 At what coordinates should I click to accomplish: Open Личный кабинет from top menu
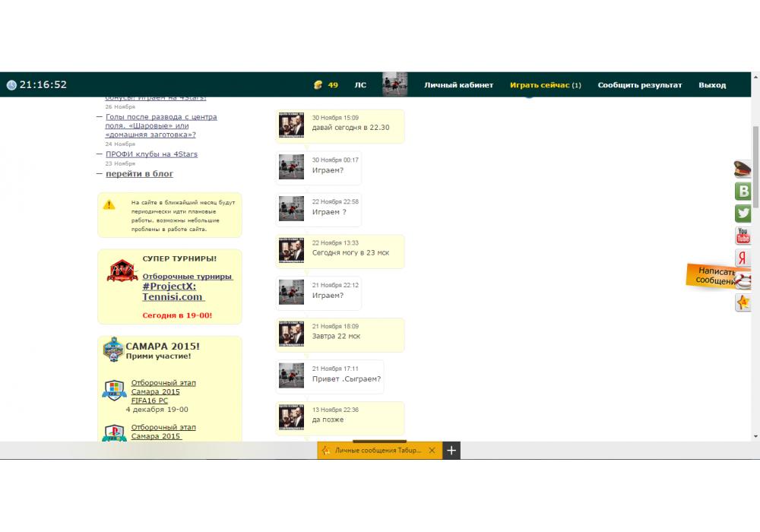[458, 85]
